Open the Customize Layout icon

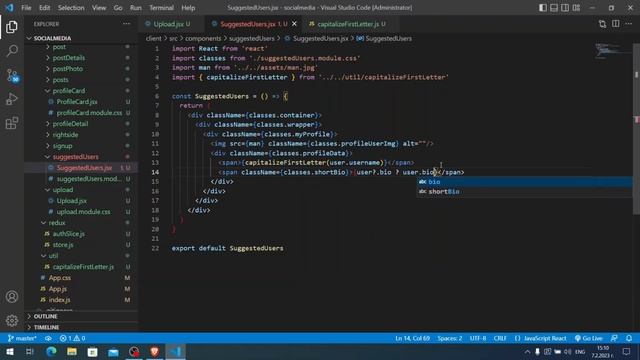[x=576, y=8]
